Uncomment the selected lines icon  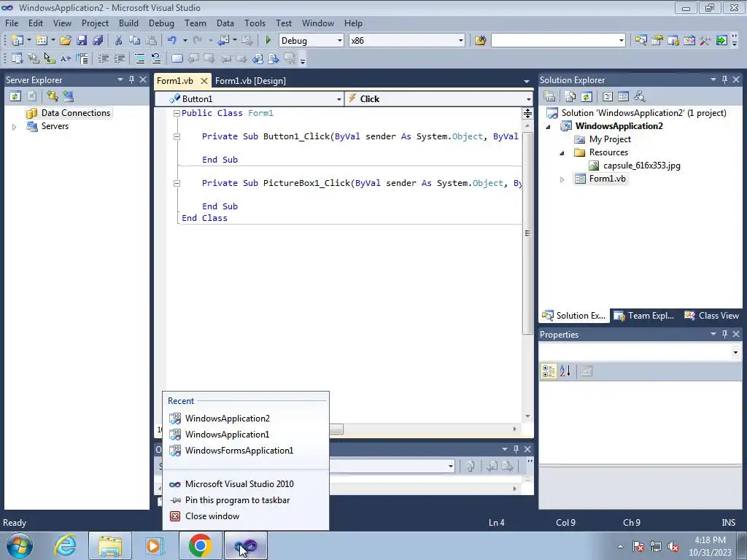[x=156, y=58]
